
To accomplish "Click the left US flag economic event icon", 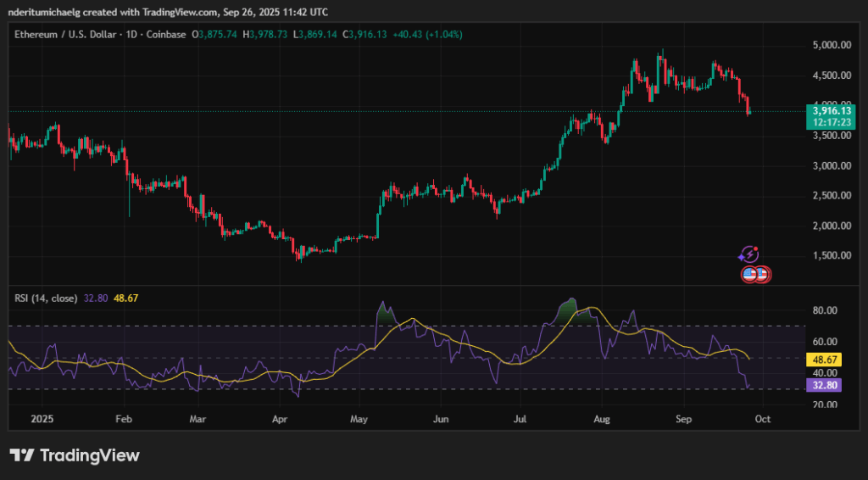I will coord(749,273).
